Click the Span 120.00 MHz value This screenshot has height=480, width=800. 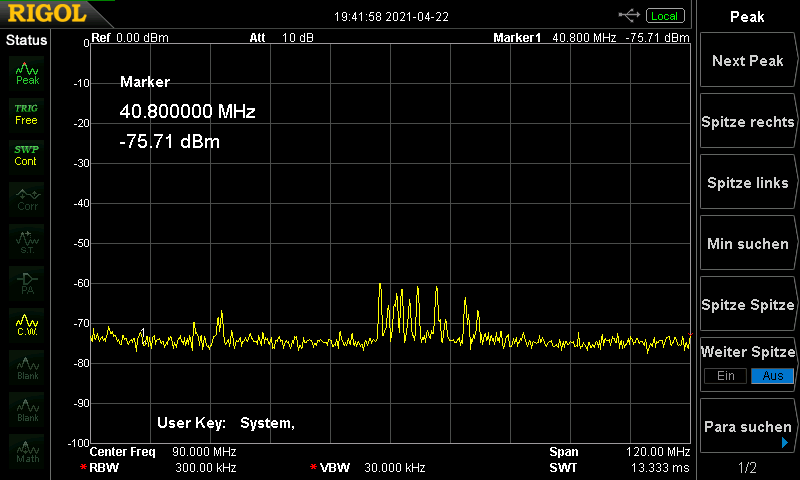point(658,452)
